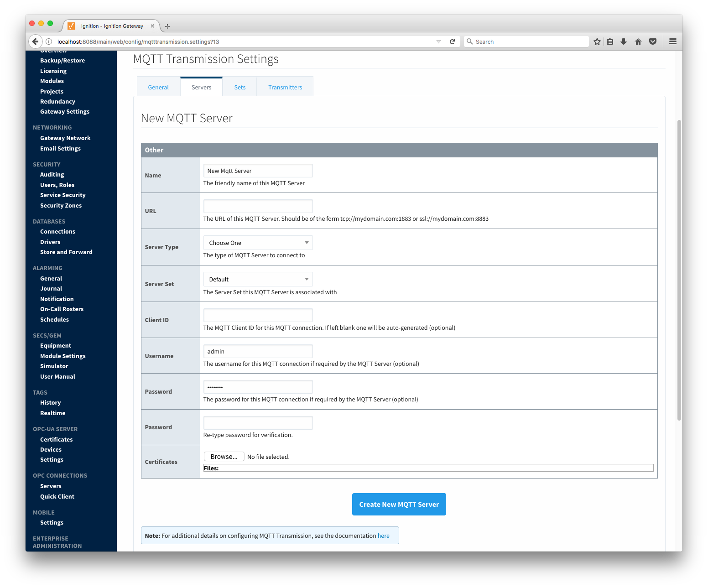
Task: Switch to the Servers tab
Action: 201,87
